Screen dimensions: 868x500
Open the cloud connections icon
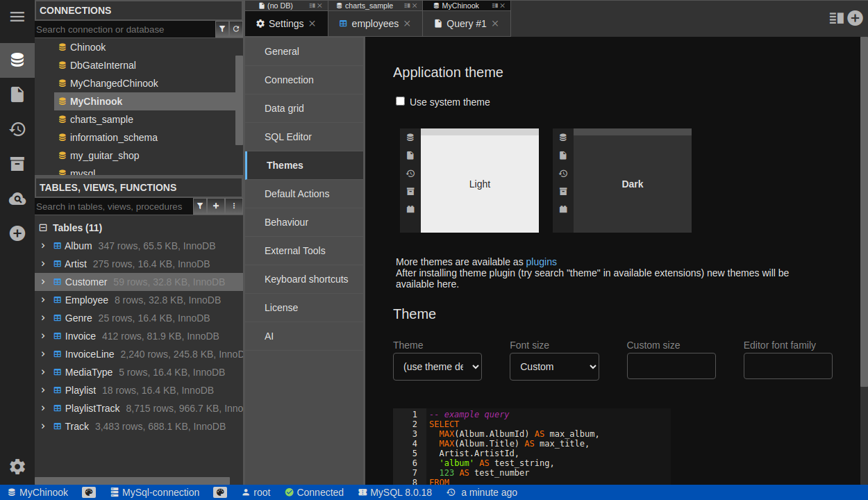[x=17, y=199]
